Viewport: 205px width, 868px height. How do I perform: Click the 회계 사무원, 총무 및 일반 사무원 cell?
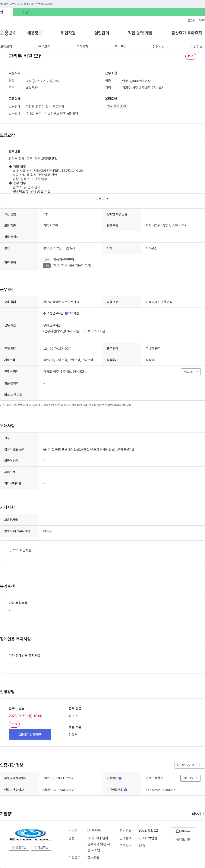(166, 225)
